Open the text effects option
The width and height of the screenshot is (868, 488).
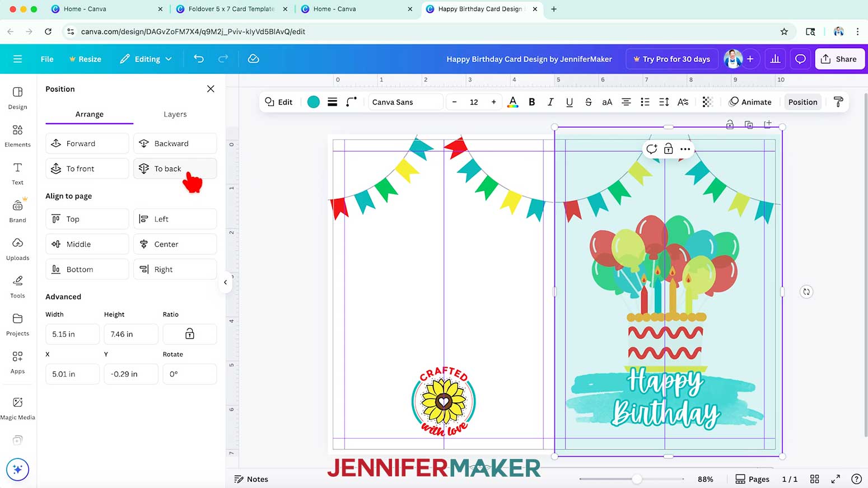pos(683,102)
